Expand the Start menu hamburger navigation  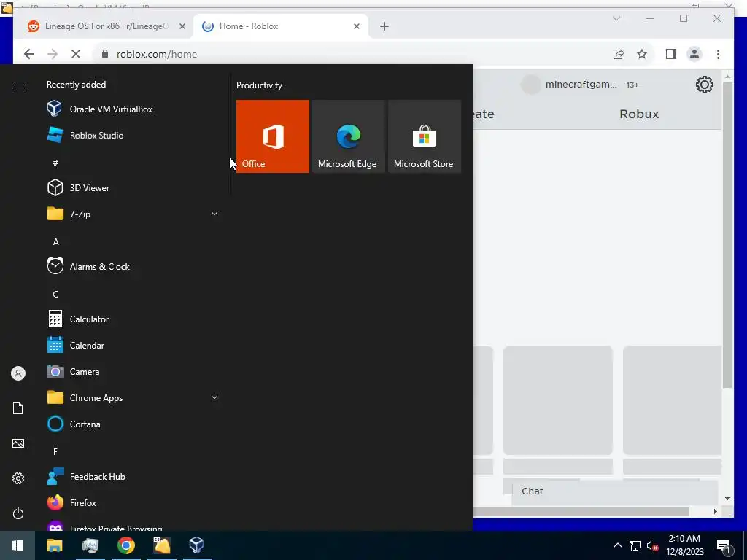click(x=18, y=85)
